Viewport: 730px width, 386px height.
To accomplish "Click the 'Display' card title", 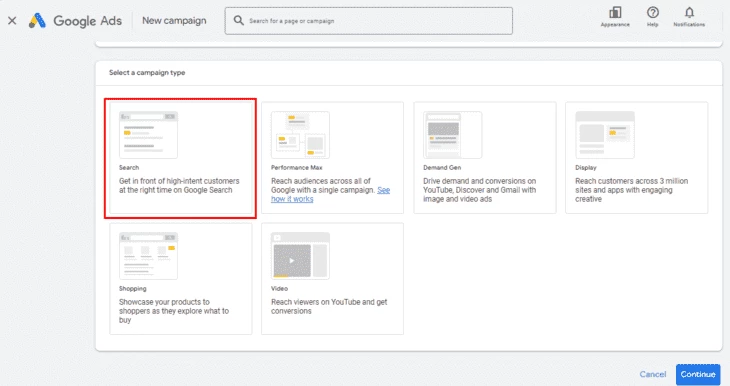I will (x=586, y=168).
